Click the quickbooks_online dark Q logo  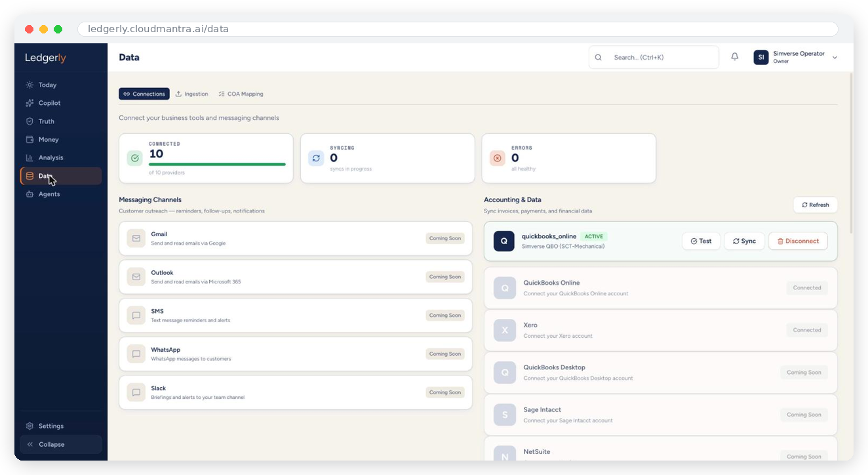pos(504,241)
